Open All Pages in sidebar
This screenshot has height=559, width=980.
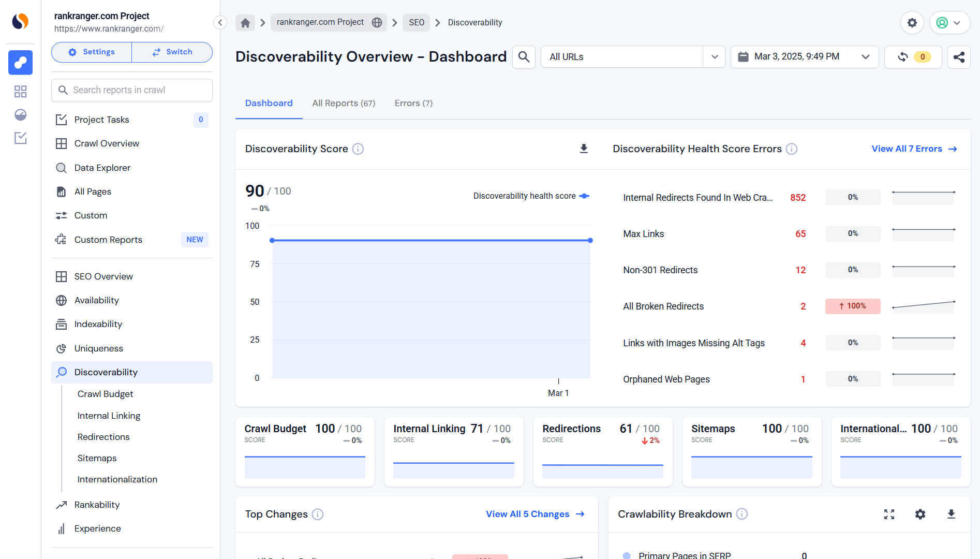[132, 192]
